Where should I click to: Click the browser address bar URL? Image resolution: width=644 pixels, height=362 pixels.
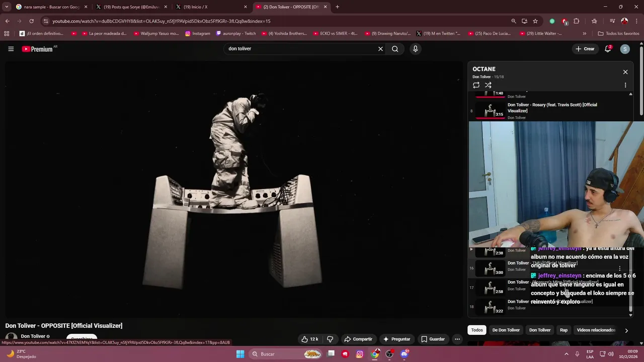pos(161,21)
